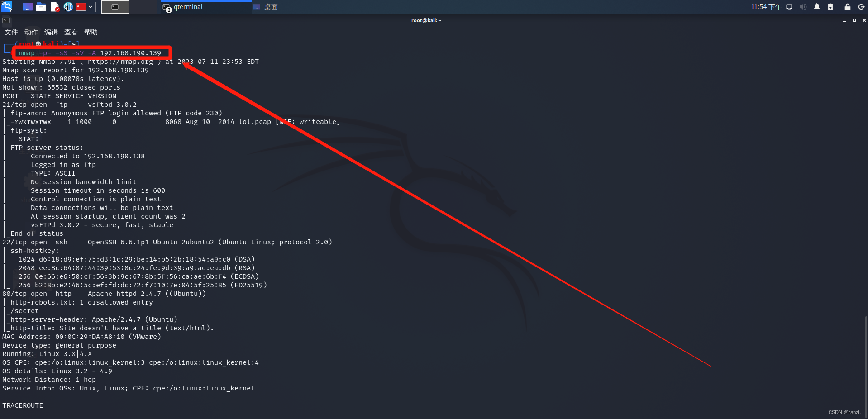Click the 'OS details: Linux 3.2 - 4.9' line
Screen dimensions: 868x419
point(57,371)
